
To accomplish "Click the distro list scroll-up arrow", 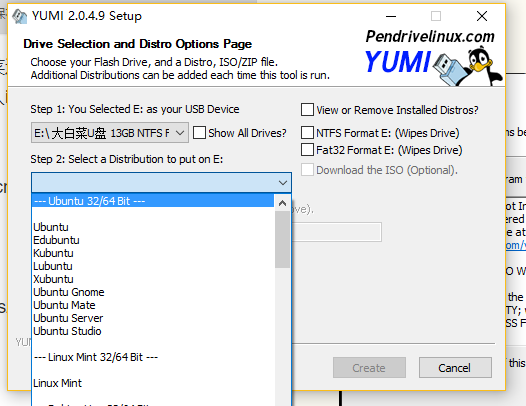I will [x=282, y=203].
